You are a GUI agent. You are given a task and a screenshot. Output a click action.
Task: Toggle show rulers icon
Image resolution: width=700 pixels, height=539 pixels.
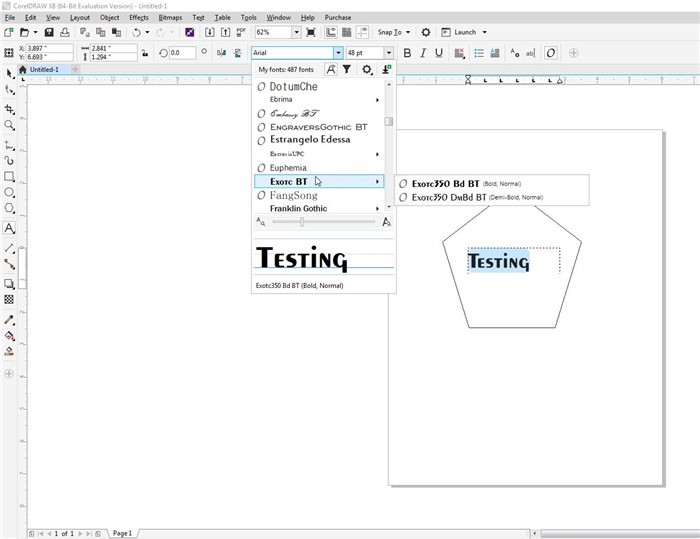(331, 32)
